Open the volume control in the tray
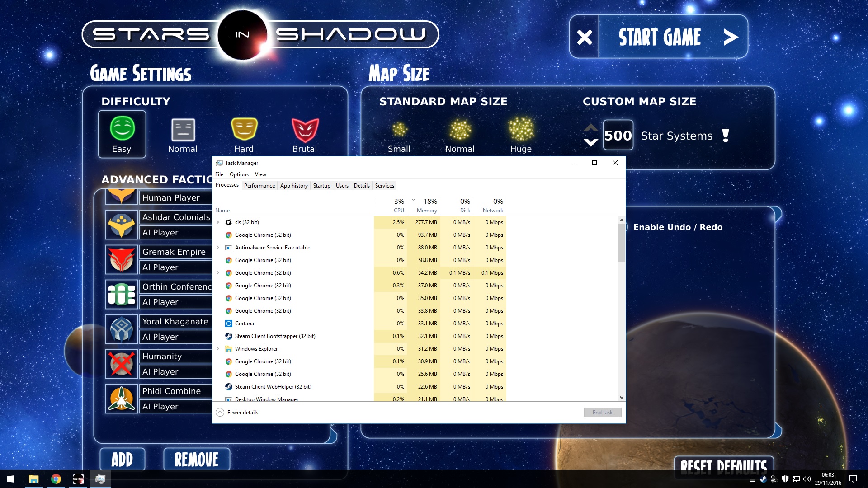Viewport: 868px width, 488px height. pyautogui.click(x=807, y=479)
